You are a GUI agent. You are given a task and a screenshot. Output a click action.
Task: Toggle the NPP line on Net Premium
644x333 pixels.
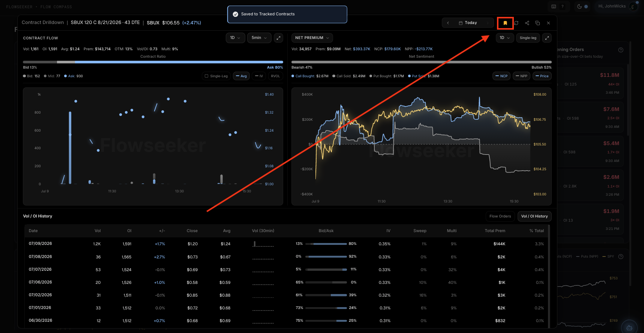point(521,76)
